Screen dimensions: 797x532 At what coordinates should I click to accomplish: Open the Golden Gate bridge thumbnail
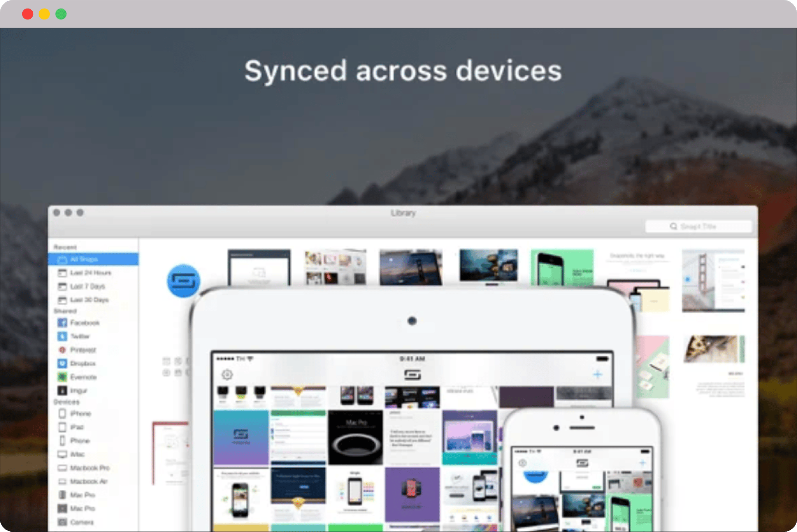pos(713,281)
